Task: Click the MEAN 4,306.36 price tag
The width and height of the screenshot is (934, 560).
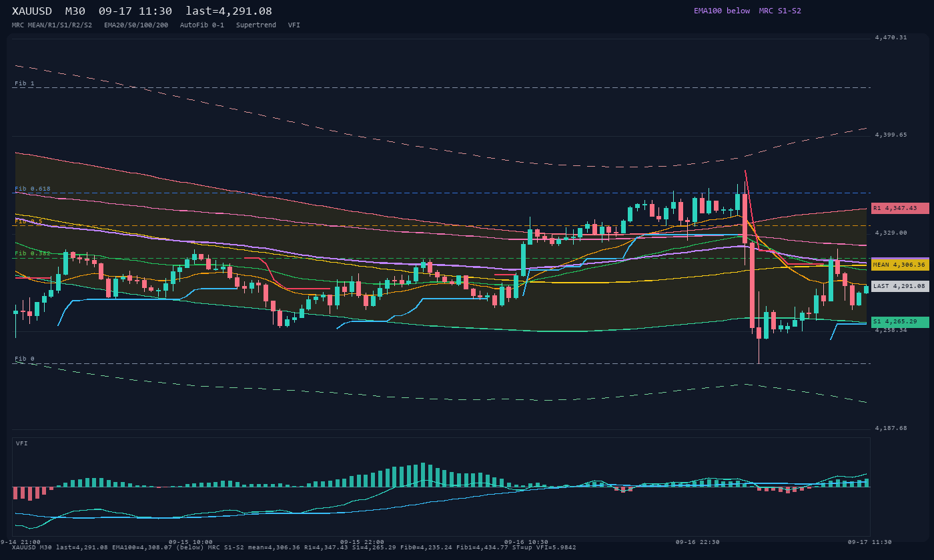Action: tap(900, 265)
